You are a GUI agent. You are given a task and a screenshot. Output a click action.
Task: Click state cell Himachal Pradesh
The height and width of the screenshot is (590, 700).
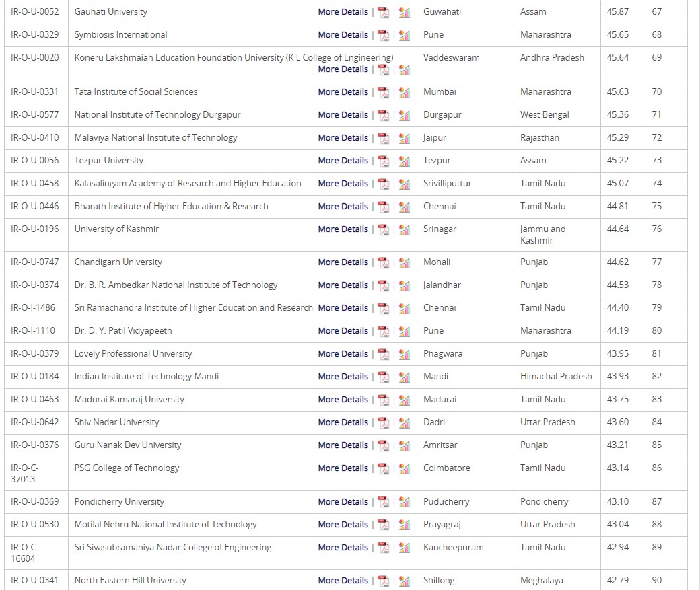pyautogui.click(x=556, y=377)
